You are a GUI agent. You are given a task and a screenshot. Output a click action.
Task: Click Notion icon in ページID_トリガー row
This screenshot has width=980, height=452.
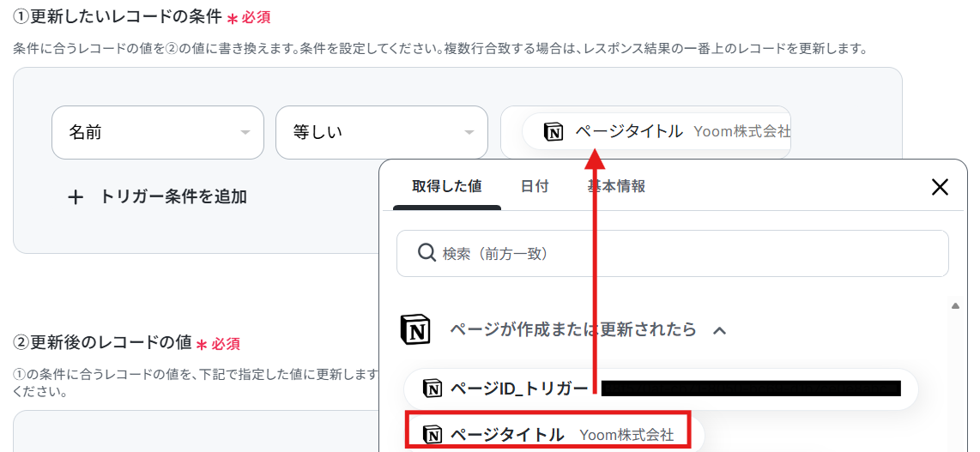coord(433,389)
